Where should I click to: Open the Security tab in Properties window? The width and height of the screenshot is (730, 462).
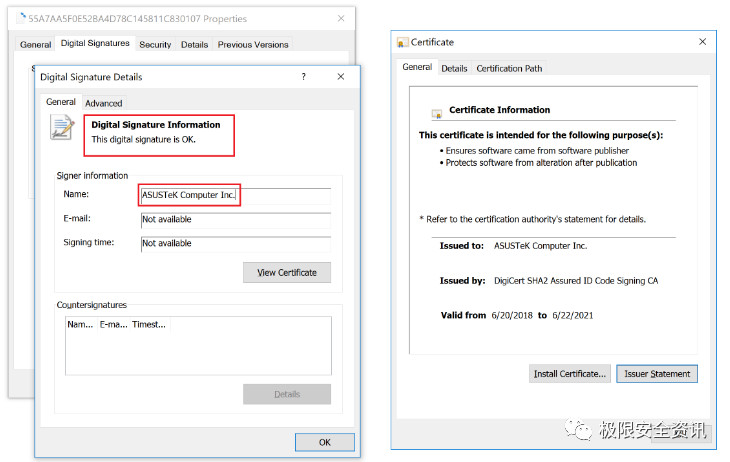155,45
